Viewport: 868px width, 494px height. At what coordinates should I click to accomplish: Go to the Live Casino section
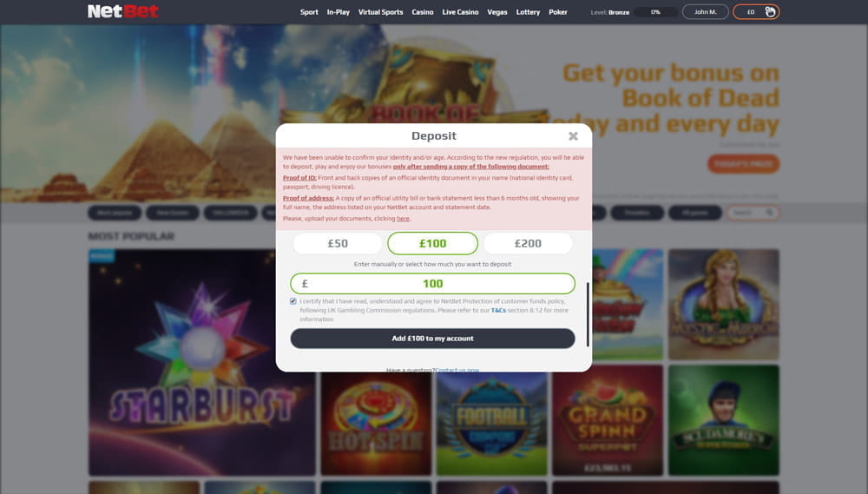pos(460,11)
